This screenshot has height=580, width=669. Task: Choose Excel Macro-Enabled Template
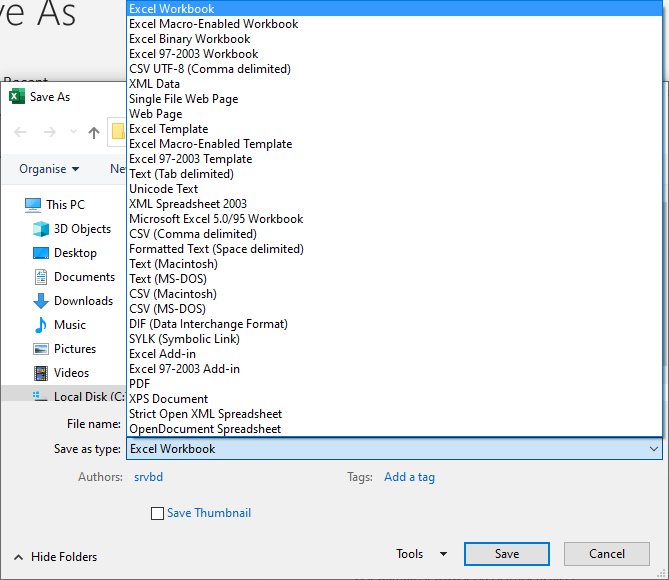click(395, 144)
